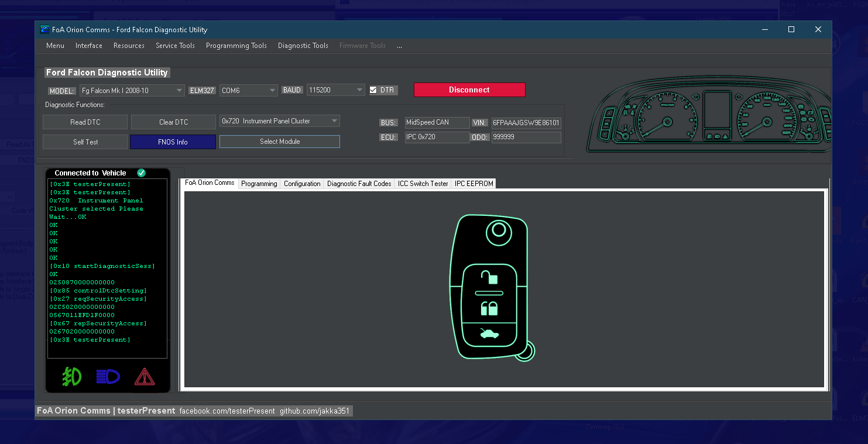The image size is (868, 444).
Task: Open the 115200 baud rate dropdown
Action: tap(358, 90)
